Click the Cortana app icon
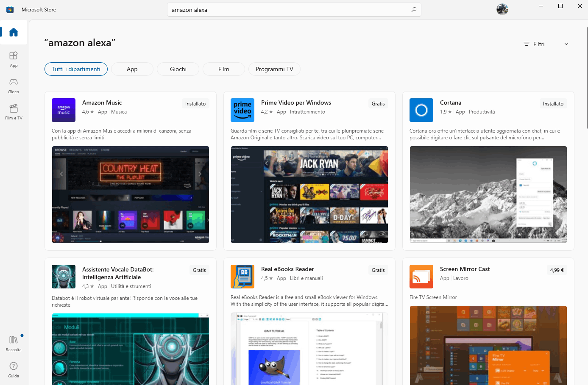588x385 pixels. click(421, 110)
